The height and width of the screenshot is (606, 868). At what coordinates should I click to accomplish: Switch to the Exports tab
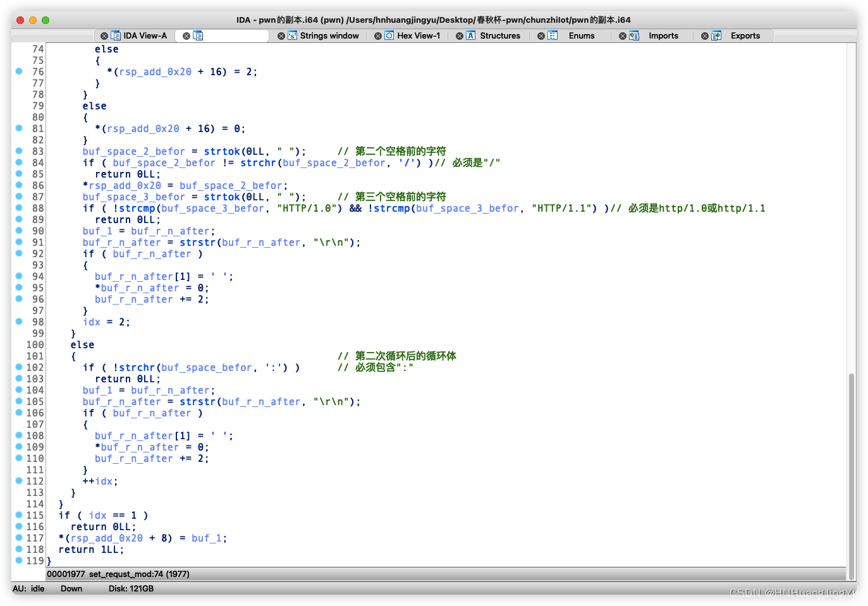coord(745,36)
